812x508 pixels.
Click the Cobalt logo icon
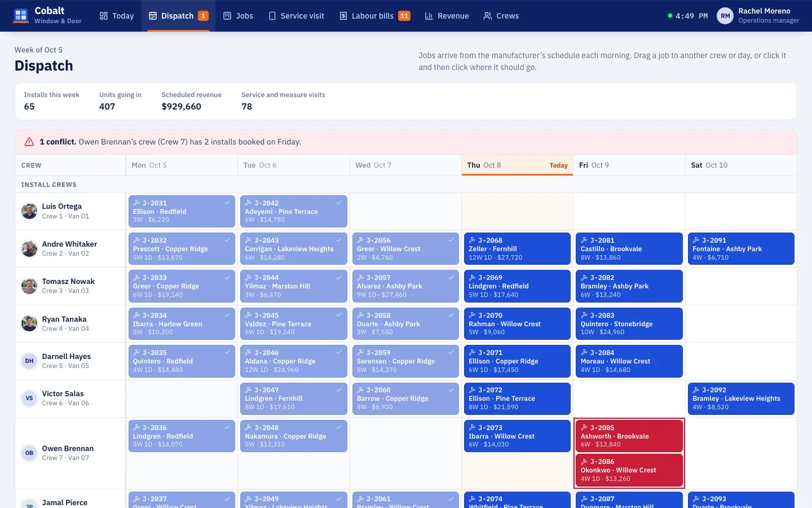(x=21, y=15)
